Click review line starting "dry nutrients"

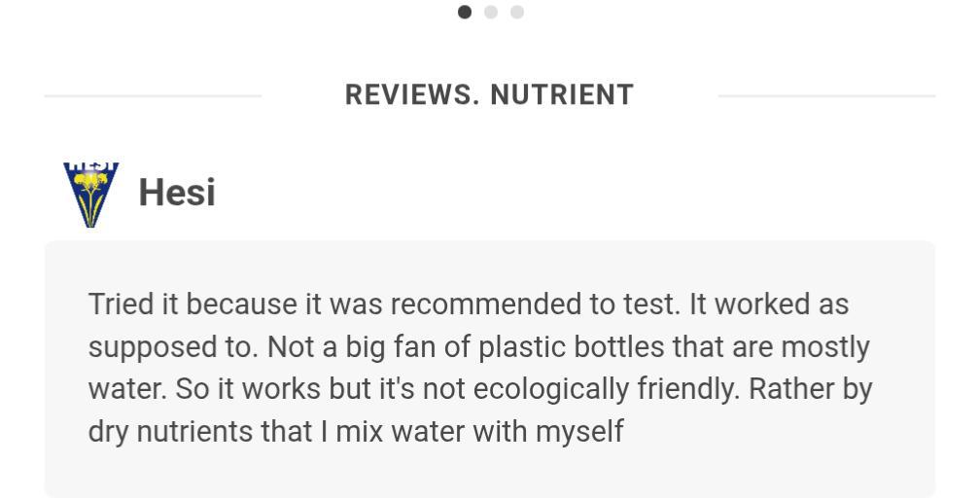[x=355, y=431]
